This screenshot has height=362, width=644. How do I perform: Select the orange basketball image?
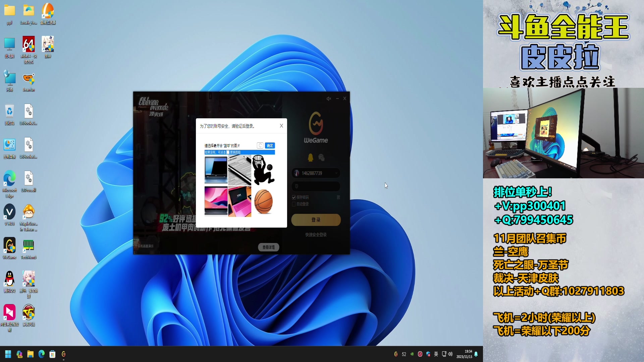(x=263, y=201)
